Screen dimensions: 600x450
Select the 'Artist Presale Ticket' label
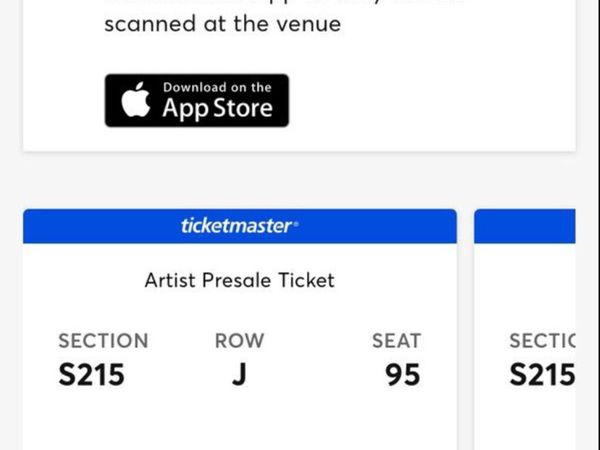(x=240, y=280)
